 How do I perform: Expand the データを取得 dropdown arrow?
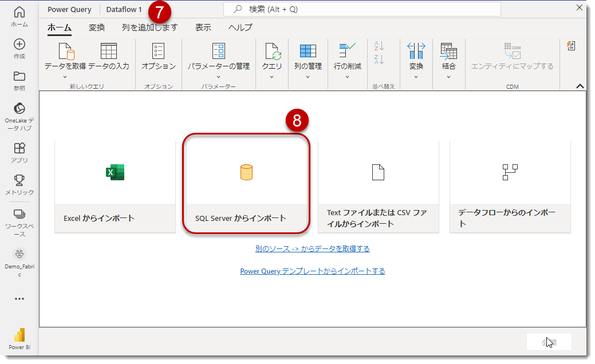point(65,77)
